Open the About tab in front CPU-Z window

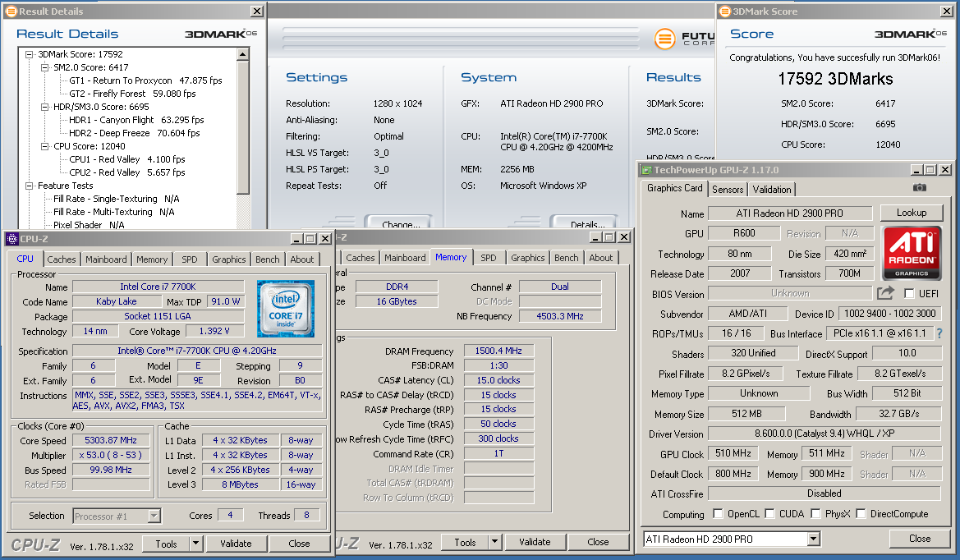[x=302, y=259]
